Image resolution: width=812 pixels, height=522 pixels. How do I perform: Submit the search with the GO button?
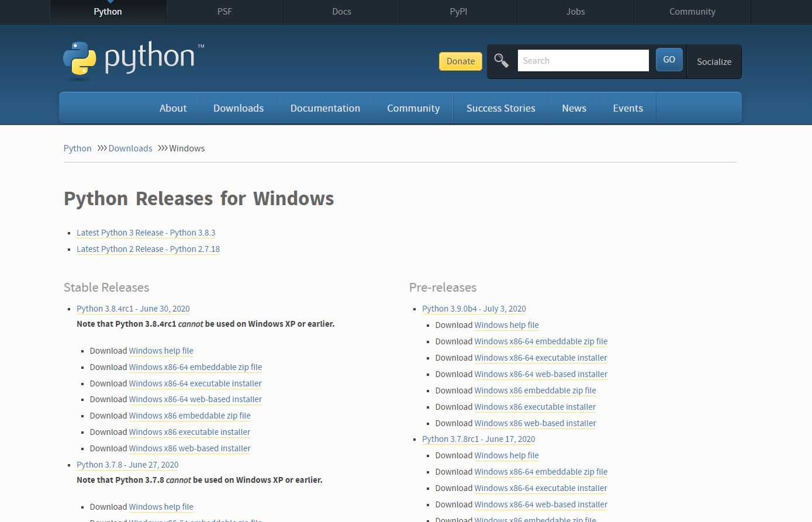pyautogui.click(x=669, y=60)
